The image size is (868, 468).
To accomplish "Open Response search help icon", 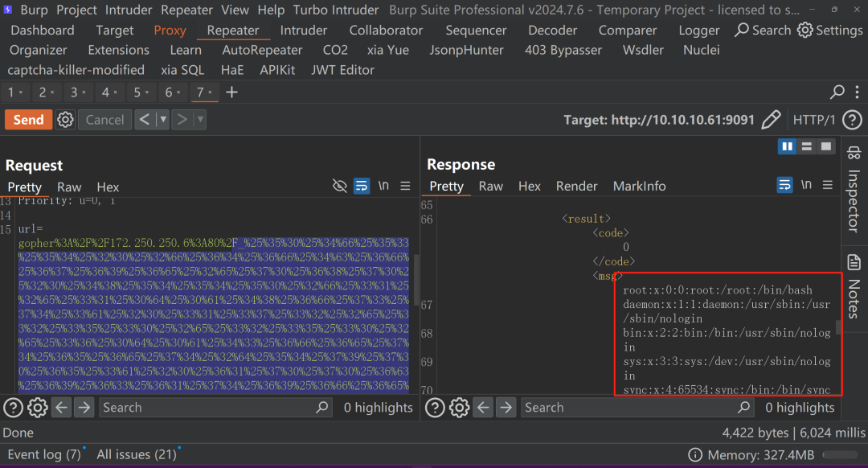I will pos(435,408).
